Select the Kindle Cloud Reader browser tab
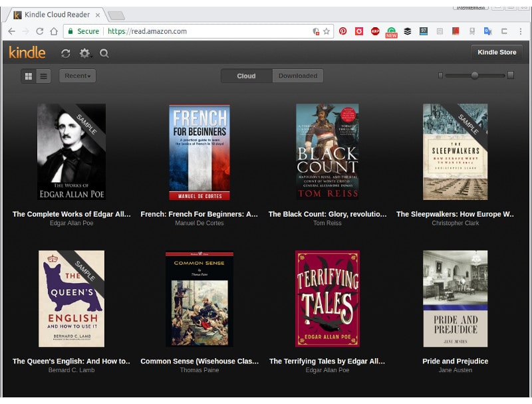 pyautogui.click(x=57, y=15)
